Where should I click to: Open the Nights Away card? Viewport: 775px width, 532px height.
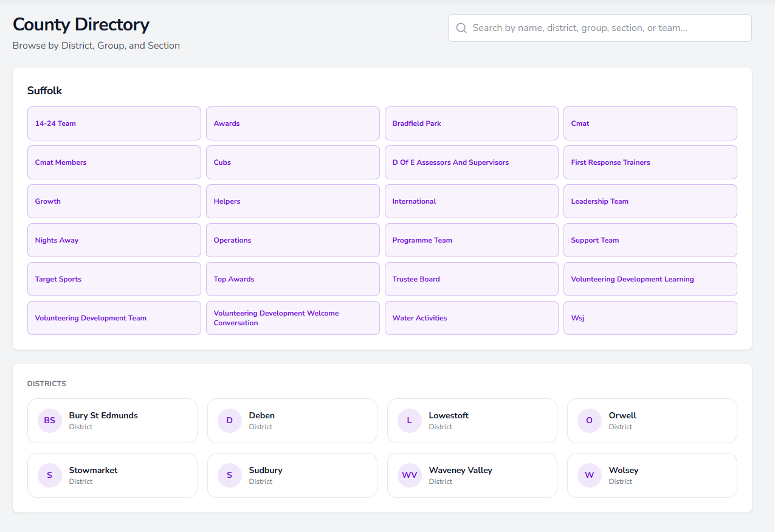(x=114, y=240)
